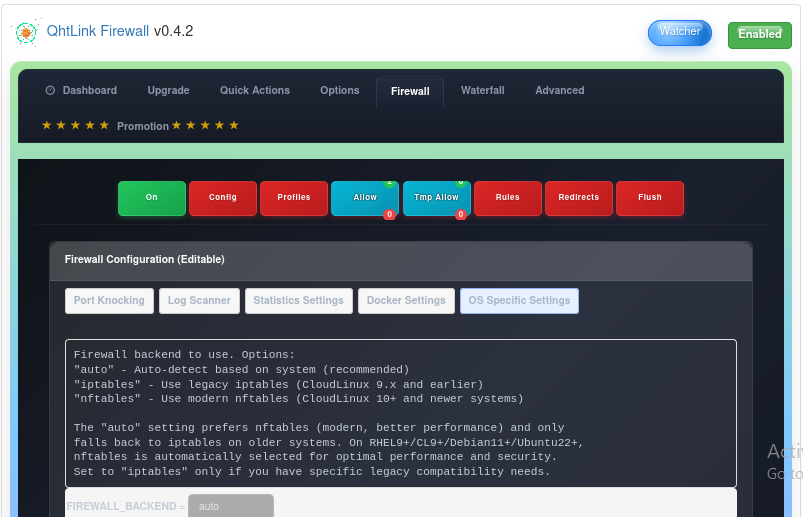
Task: Open the Quick Actions tab
Action: click(255, 91)
